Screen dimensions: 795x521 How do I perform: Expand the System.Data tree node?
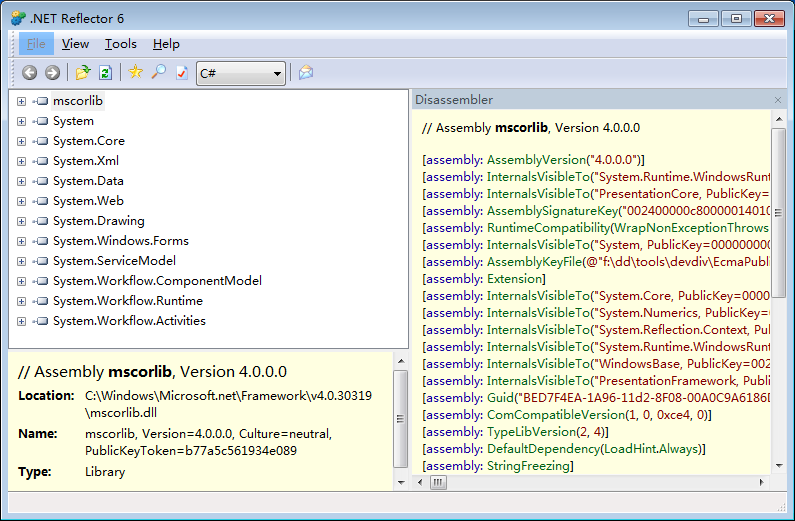tap(21, 181)
